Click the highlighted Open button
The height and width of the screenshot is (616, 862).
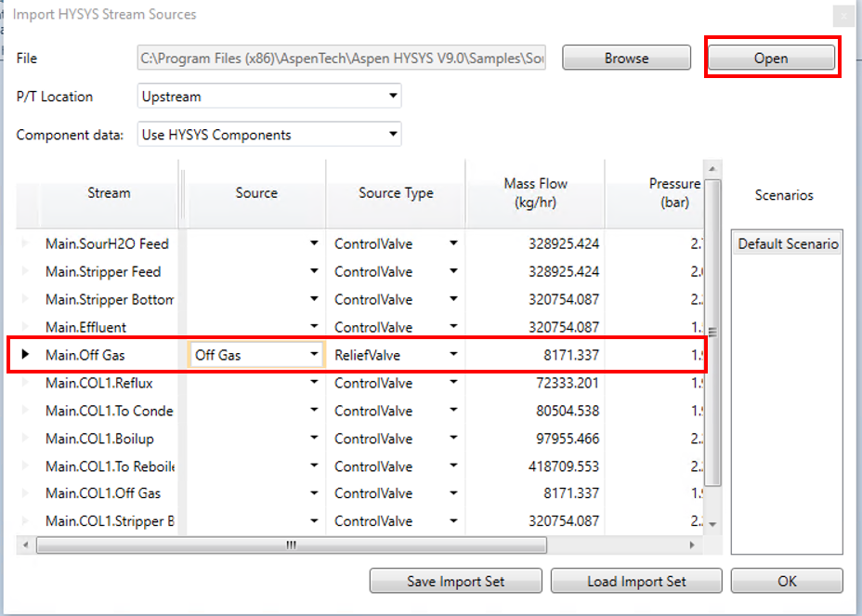pos(771,58)
